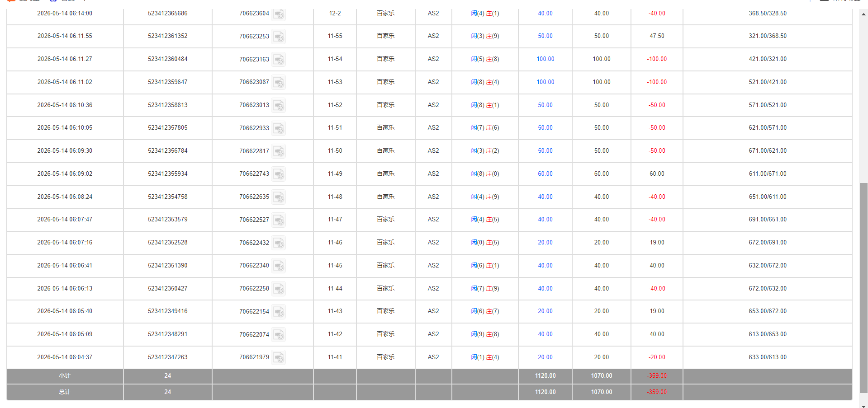The image size is (868, 408).
Task: Click the 总计 grand total row label
Action: click(65, 392)
